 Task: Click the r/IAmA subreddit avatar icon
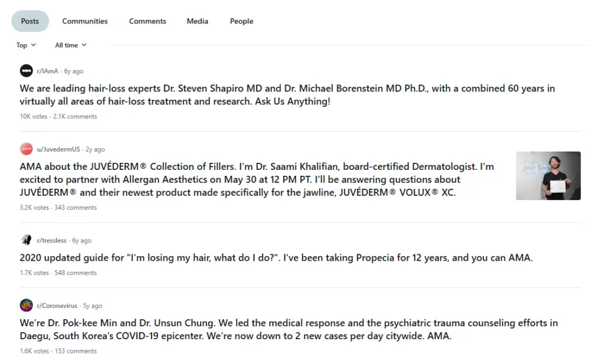(25, 70)
